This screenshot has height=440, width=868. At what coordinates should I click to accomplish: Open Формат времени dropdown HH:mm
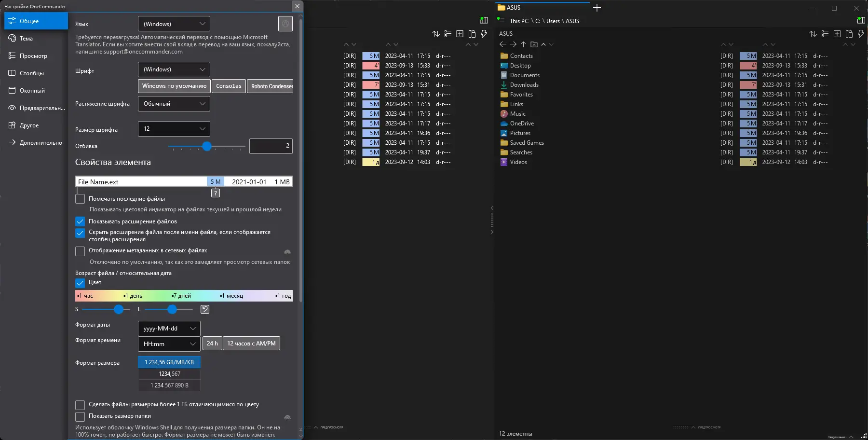(169, 344)
